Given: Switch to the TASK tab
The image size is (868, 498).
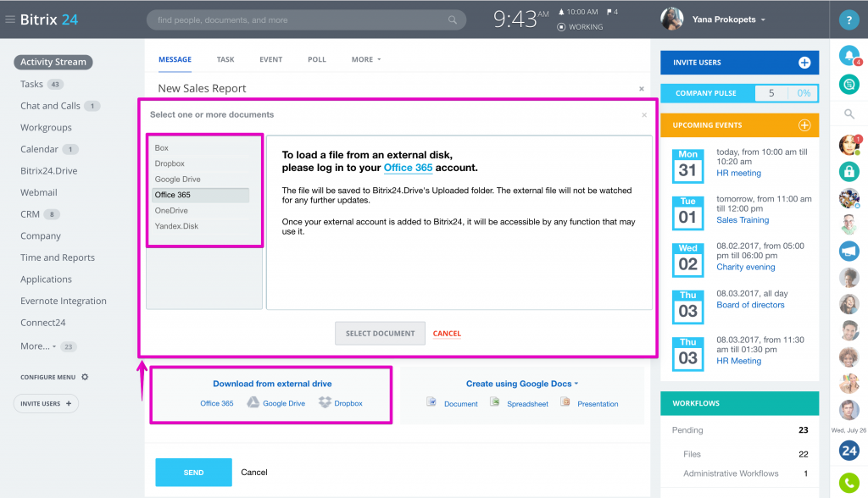Looking at the screenshot, I should tap(225, 59).
